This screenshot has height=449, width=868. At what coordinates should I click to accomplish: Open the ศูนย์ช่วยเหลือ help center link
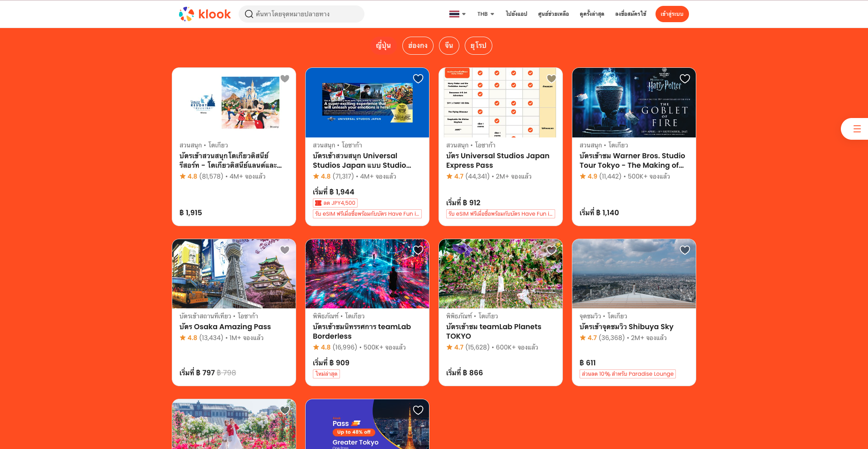point(553,14)
